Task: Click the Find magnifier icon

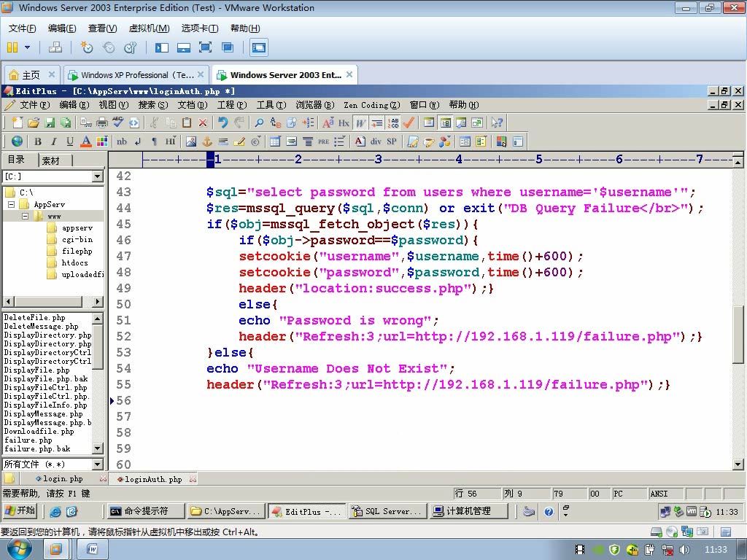Action: point(259,122)
